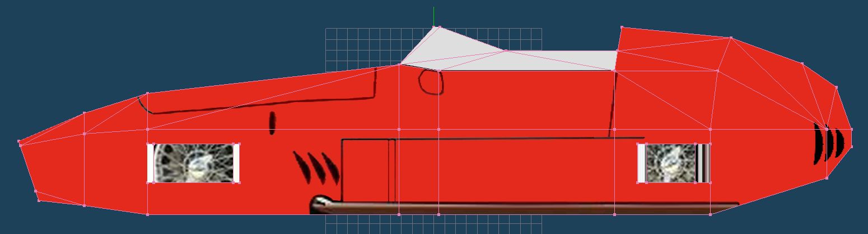
Task: Select the round fuel cap outline
Action: coord(431,82)
